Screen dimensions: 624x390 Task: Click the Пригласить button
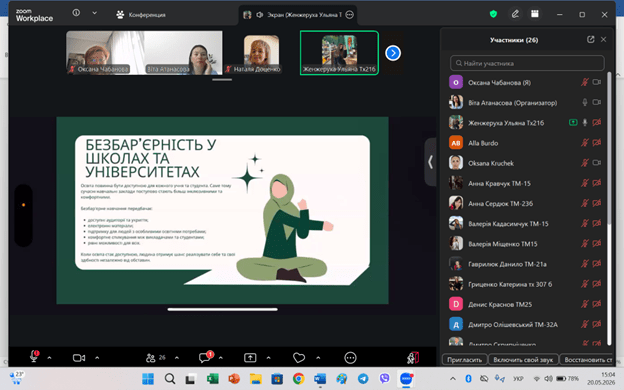464,360
